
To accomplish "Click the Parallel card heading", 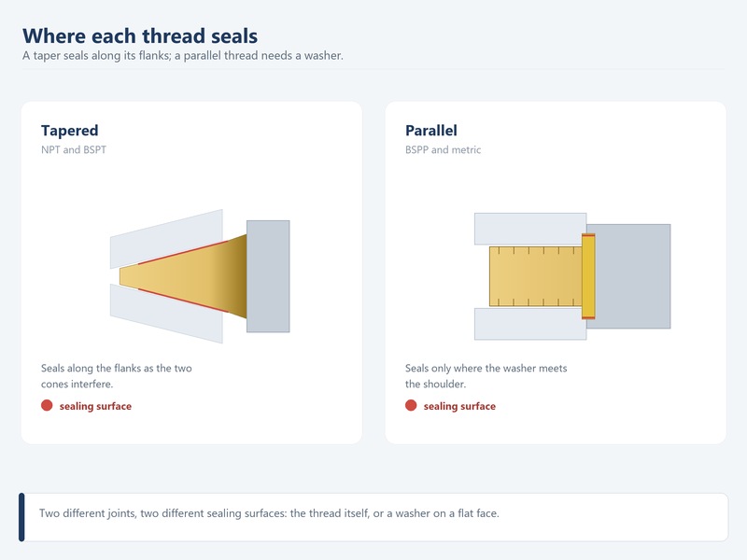I will pyautogui.click(x=431, y=131).
